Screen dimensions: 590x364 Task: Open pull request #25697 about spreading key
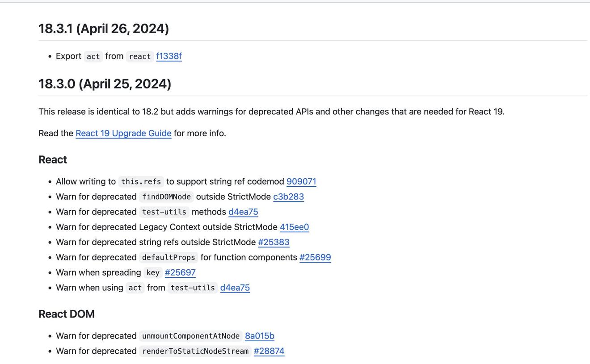pos(180,272)
